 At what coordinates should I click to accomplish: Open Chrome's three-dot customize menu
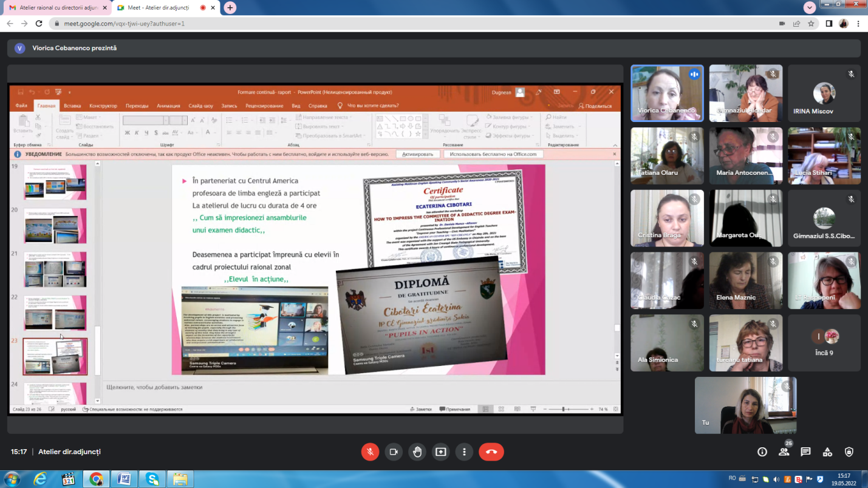click(x=858, y=24)
